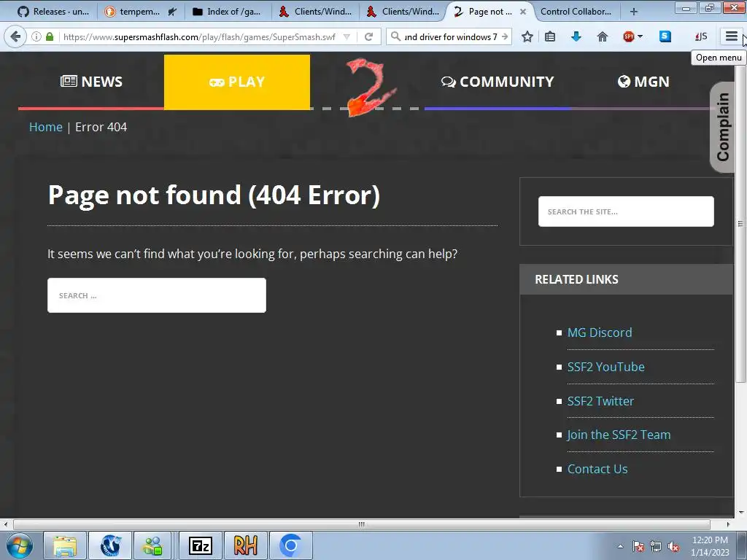This screenshot has width=747, height=560.
Task: Open the Windows Start button
Action: point(19,545)
